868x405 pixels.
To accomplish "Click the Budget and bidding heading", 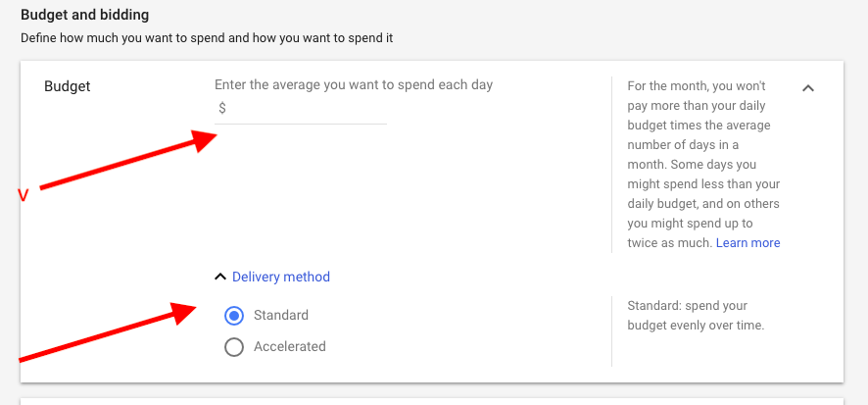I will pos(84,15).
